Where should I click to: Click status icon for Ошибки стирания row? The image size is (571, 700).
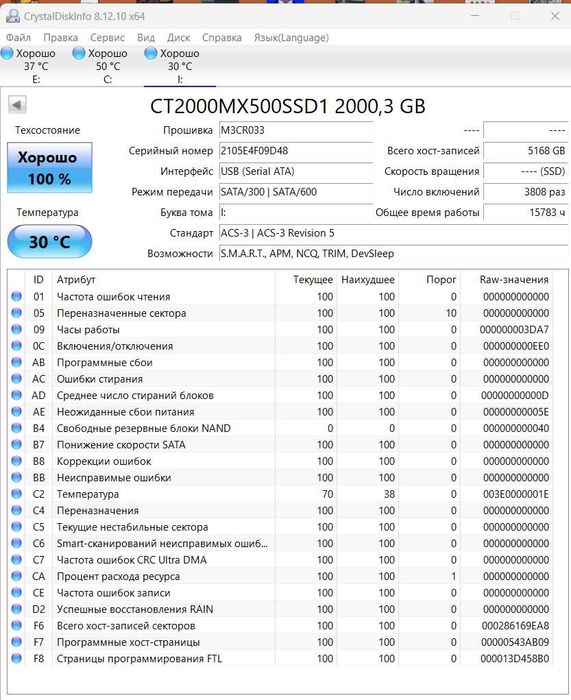tap(17, 379)
